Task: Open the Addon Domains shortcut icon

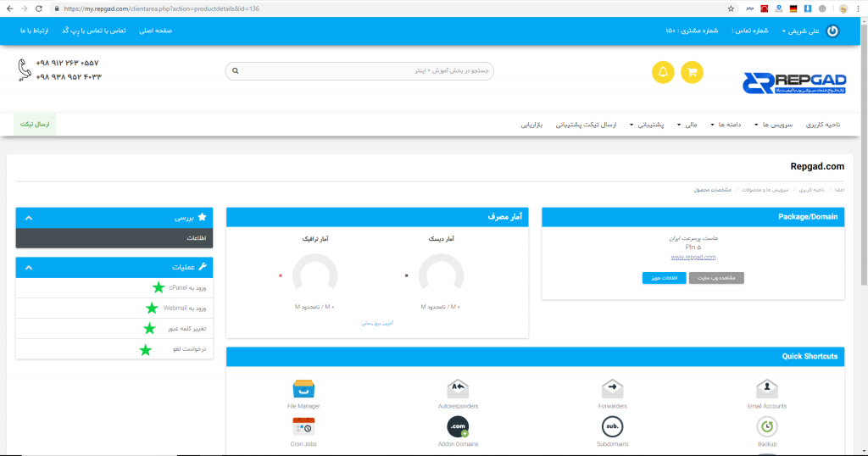Action: [x=458, y=426]
